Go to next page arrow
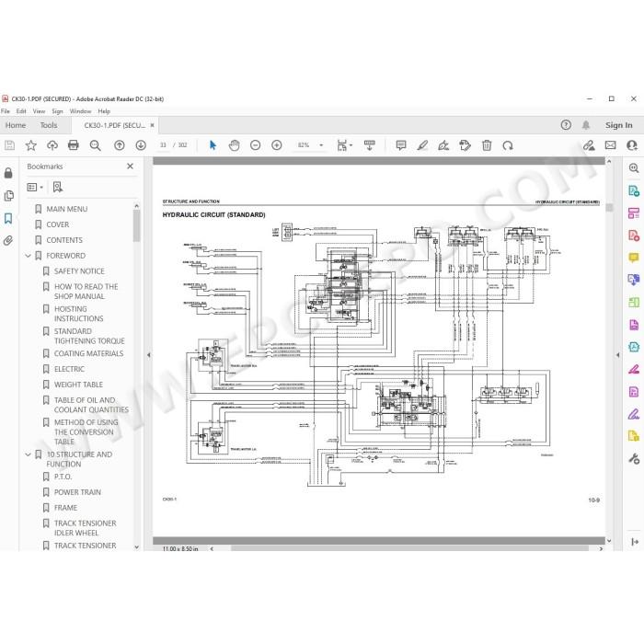The height and width of the screenshot is (644, 644). point(141,145)
